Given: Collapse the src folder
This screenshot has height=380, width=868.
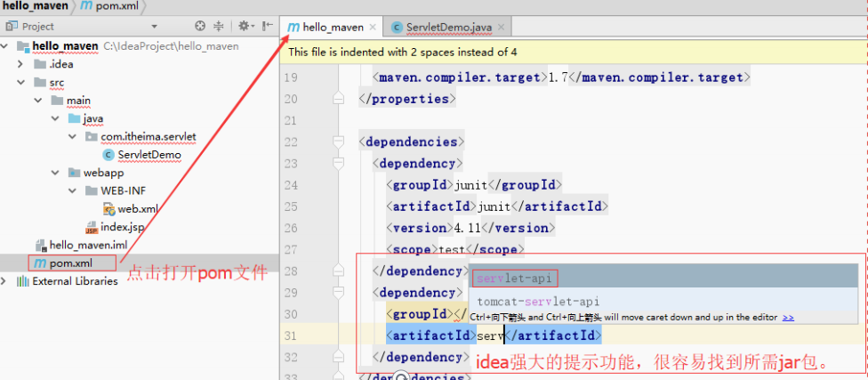Looking at the screenshot, I should (20, 83).
